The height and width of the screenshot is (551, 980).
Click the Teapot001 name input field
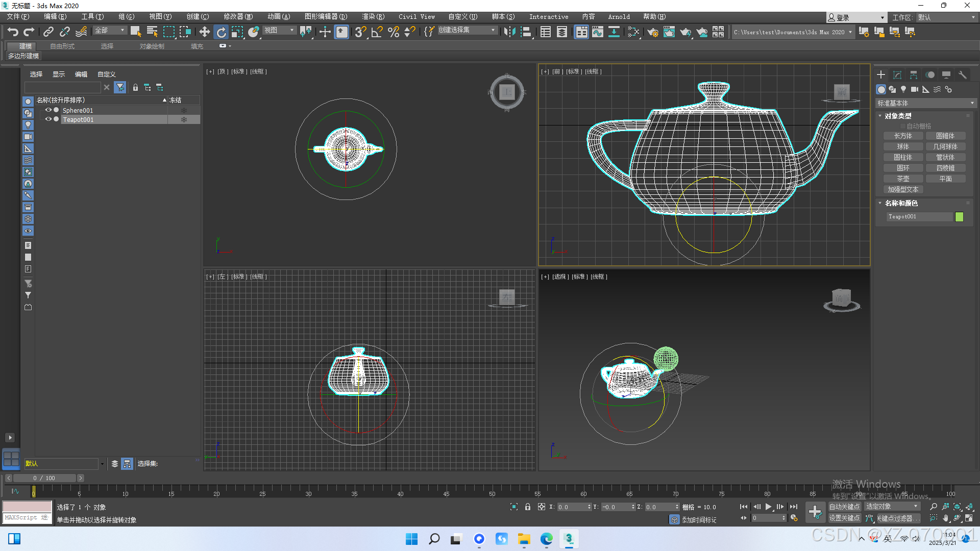click(x=919, y=217)
